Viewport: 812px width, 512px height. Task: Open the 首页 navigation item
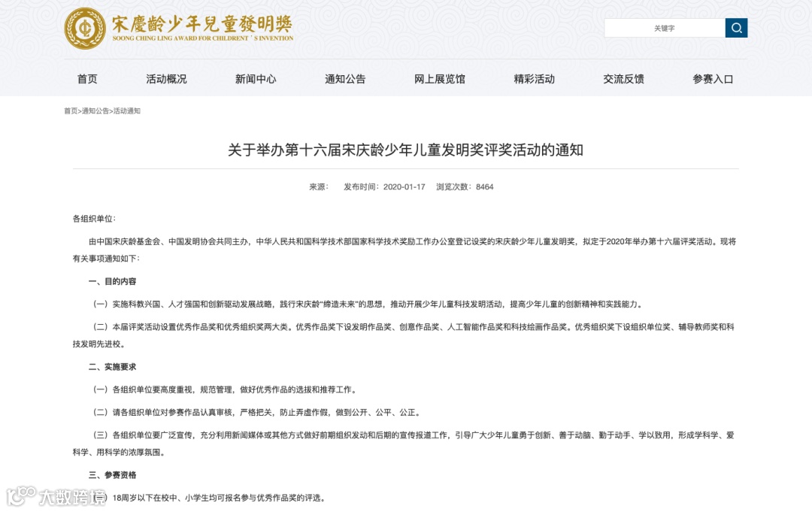(87, 79)
